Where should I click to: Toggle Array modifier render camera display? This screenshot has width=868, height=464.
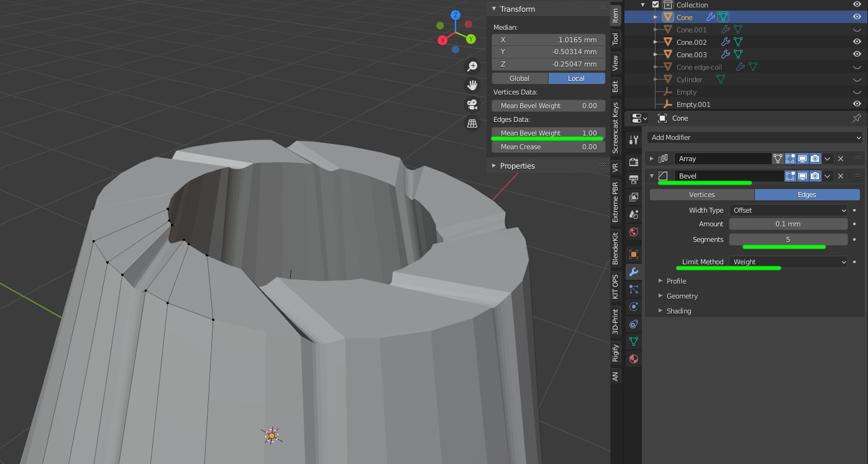click(x=815, y=159)
